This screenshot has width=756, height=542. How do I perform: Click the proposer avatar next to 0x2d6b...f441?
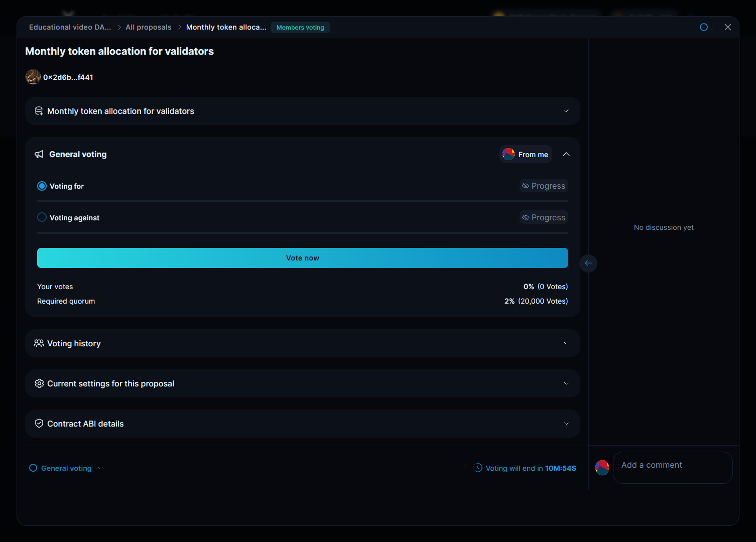click(x=33, y=77)
